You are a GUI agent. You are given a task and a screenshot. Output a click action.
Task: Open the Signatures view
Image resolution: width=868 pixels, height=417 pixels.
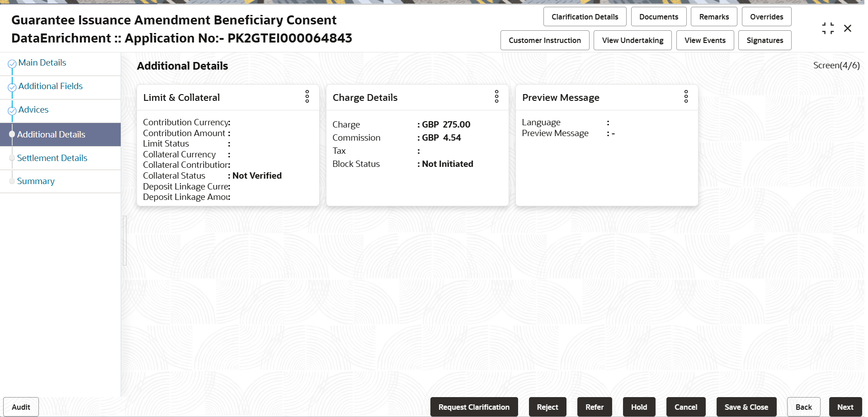[764, 40]
